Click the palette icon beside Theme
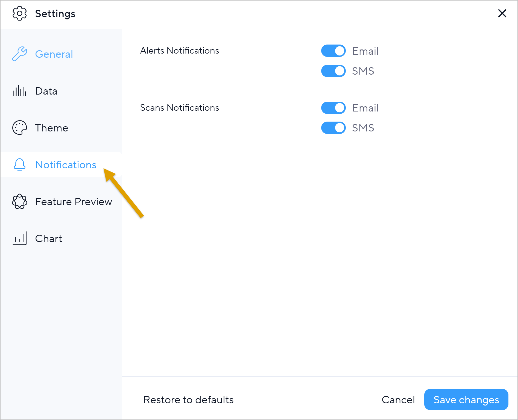Screen dimensions: 518x420 [20, 128]
